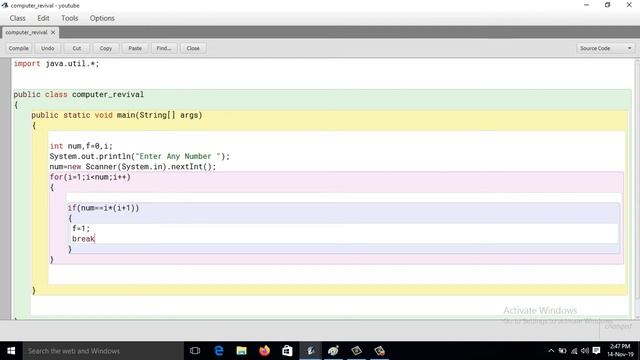Open Microsoft Store from the taskbar

point(287,351)
